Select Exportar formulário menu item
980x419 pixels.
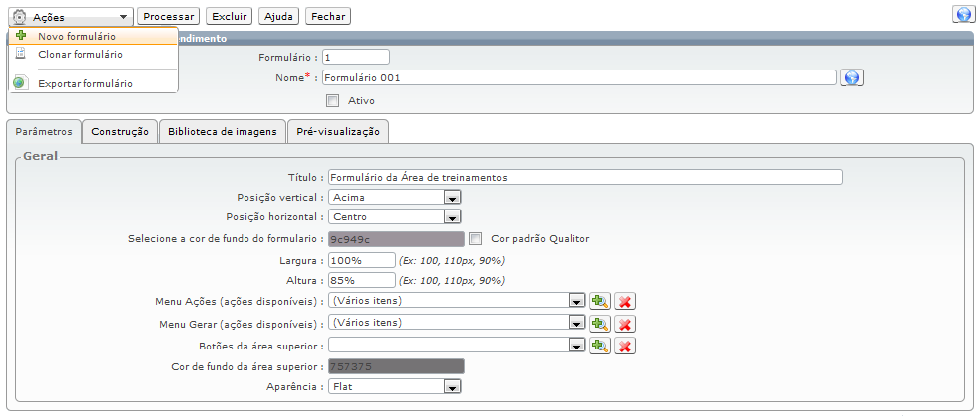click(93, 83)
